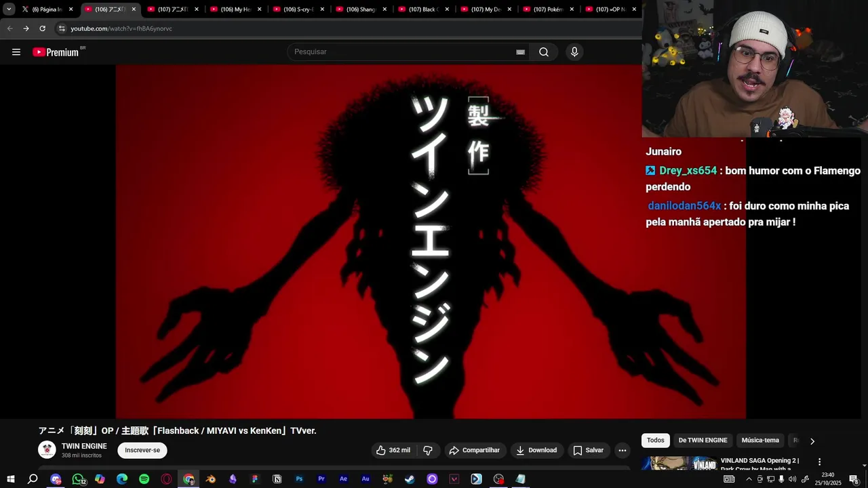The image size is (868, 488).
Task: Reload the page with the refresh icon
Action: tap(42, 28)
